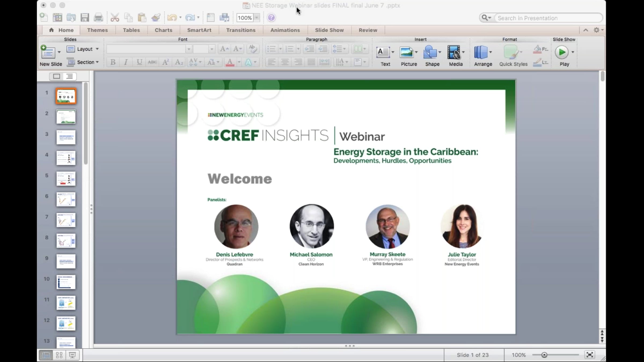Toggle Bold formatting

coord(113,62)
